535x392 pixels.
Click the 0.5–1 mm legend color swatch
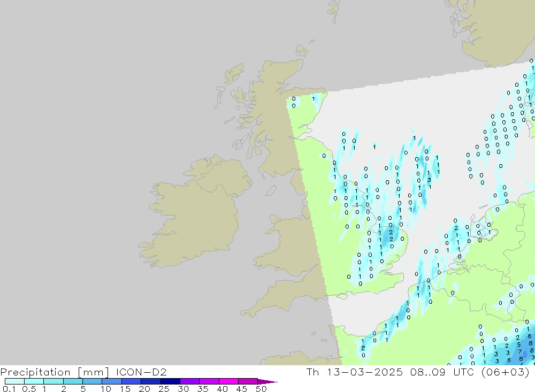34,381
